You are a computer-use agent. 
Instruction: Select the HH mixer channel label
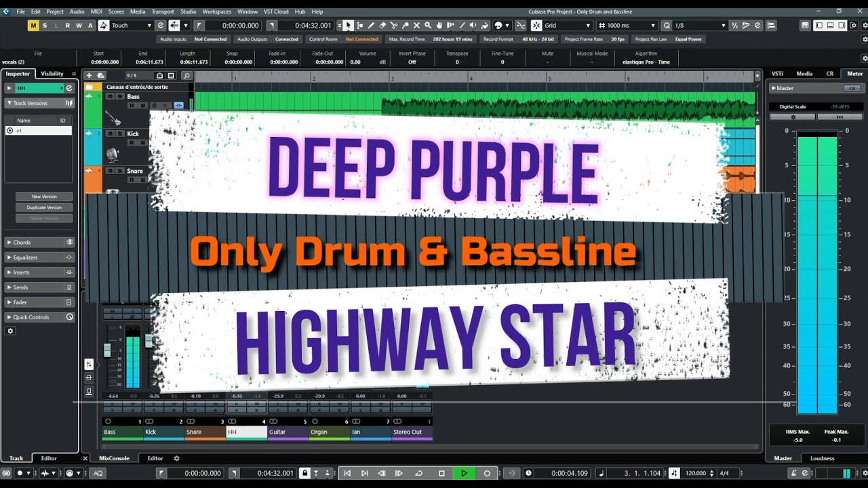[247, 432]
